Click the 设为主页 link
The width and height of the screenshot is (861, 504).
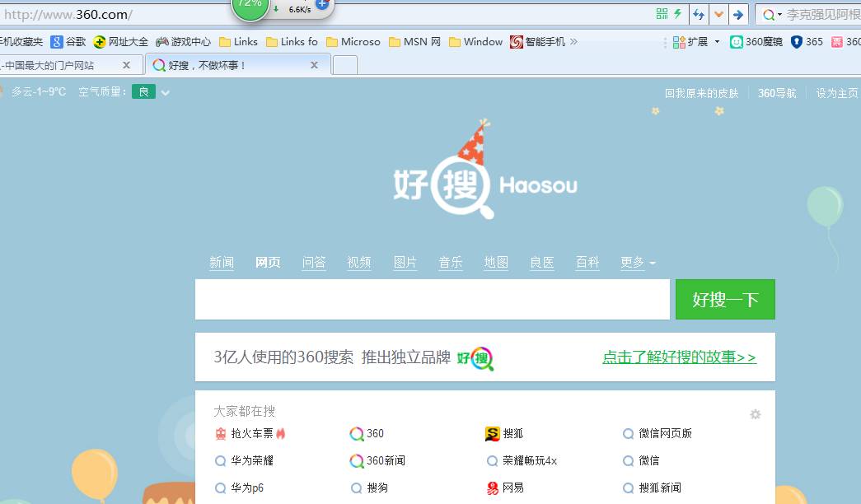[x=837, y=93]
